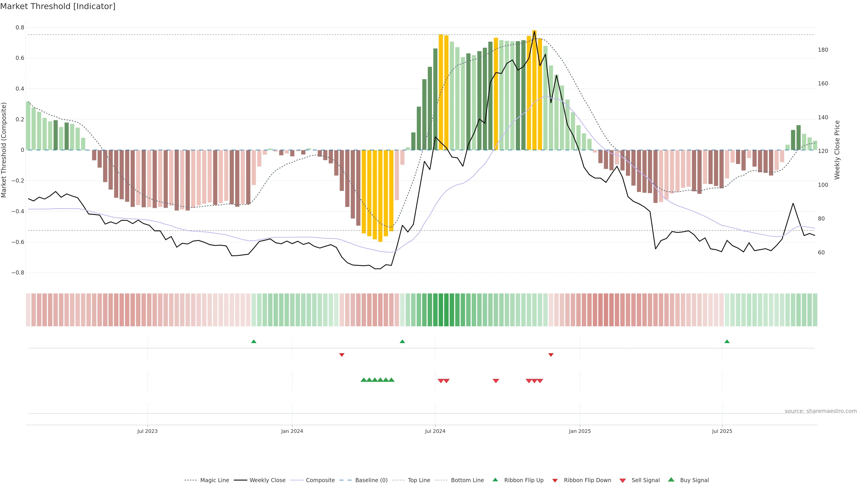Click Buy Signal legend triangle icon

[x=671, y=480]
